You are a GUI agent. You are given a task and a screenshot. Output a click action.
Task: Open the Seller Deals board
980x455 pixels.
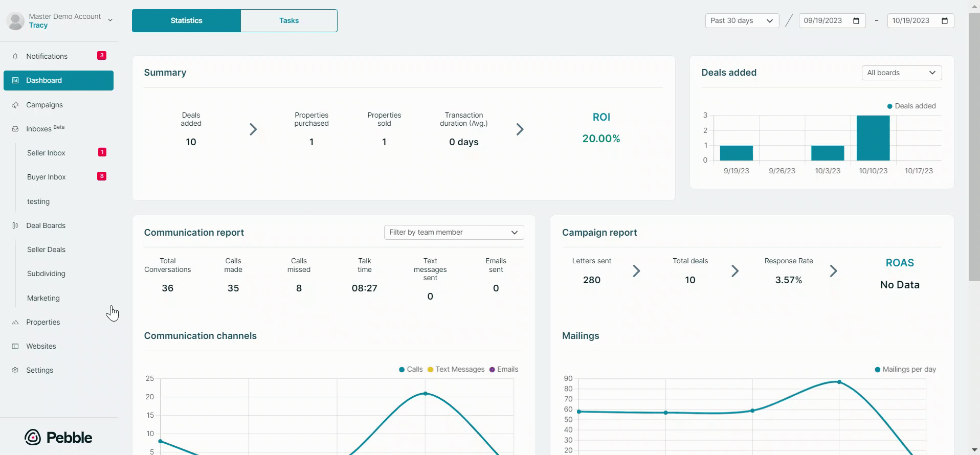pos(46,249)
